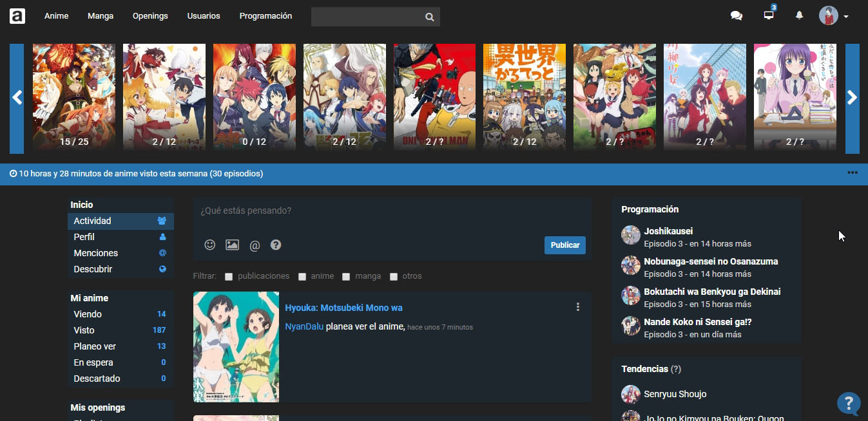Open the Manga menu
The width and height of the screenshot is (868, 421).
[x=101, y=16]
